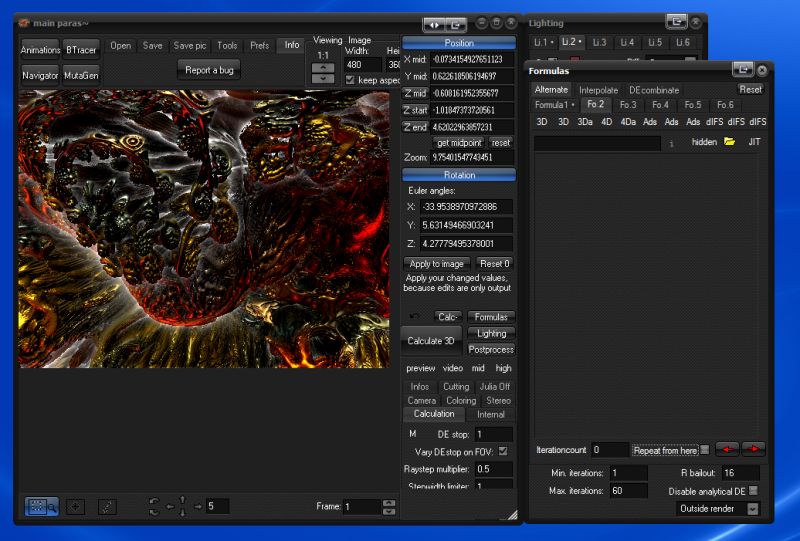This screenshot has width=800, height=541.
Task: Click the move-right arrow icon
Action: pos(198,506)
